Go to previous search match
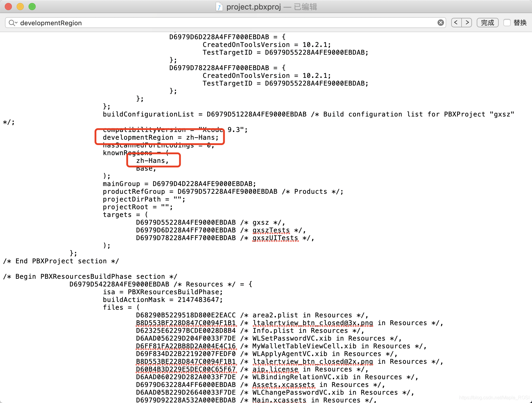532x403 pixels. click(456, 23)
